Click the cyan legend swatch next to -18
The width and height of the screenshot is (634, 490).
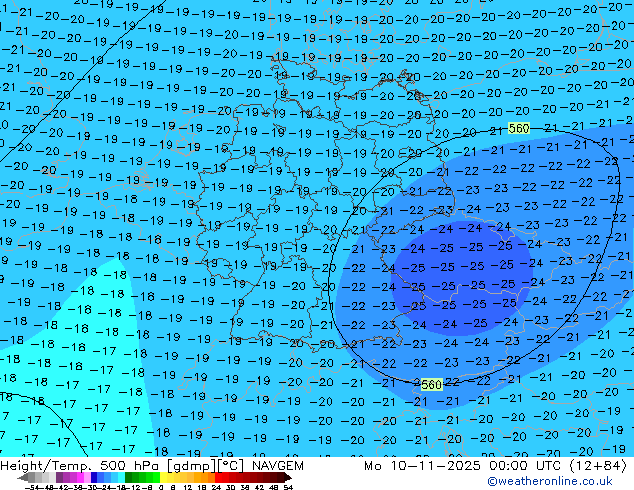point(121,477)
